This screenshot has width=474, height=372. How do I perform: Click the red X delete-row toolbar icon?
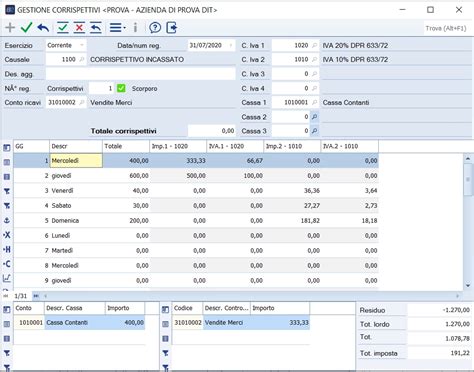click(79, 28)
